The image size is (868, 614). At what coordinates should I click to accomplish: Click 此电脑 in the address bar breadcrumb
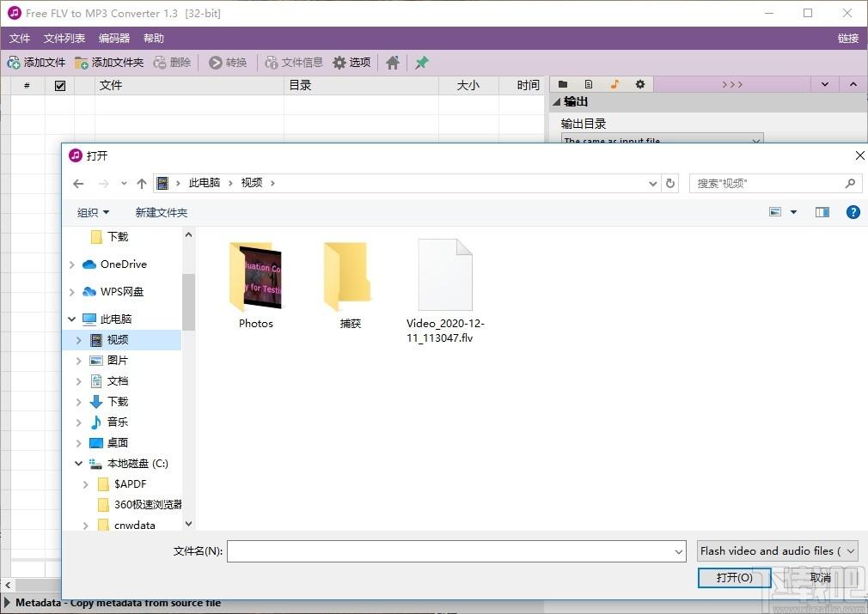tap(205, 183)
